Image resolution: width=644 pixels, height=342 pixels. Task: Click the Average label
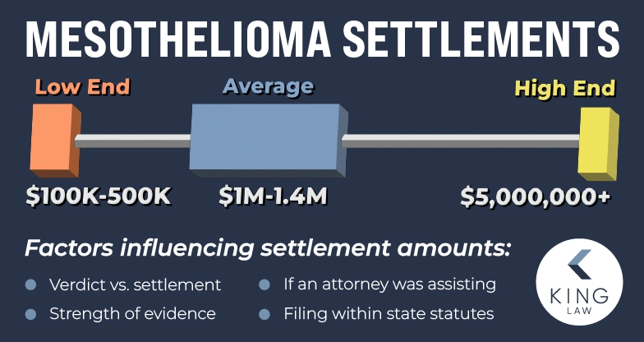click(x=267, y=85)
